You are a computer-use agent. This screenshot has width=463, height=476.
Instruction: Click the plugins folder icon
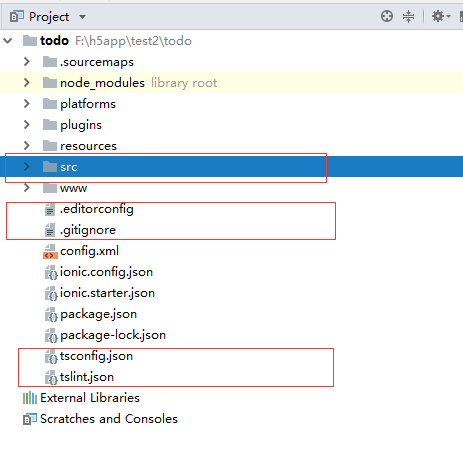pos(50,124)
